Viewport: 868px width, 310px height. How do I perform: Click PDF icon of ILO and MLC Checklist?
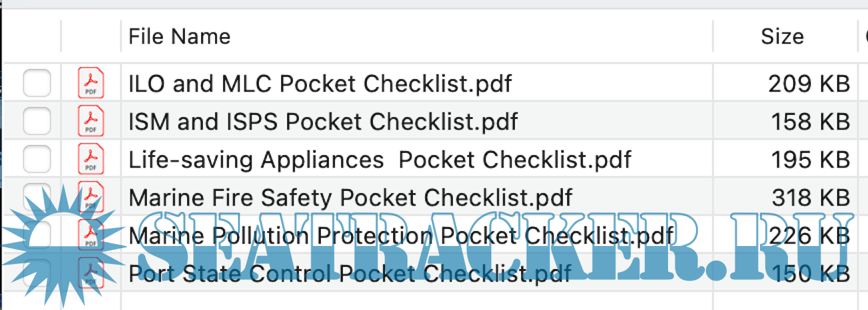[x=91, y=83]
